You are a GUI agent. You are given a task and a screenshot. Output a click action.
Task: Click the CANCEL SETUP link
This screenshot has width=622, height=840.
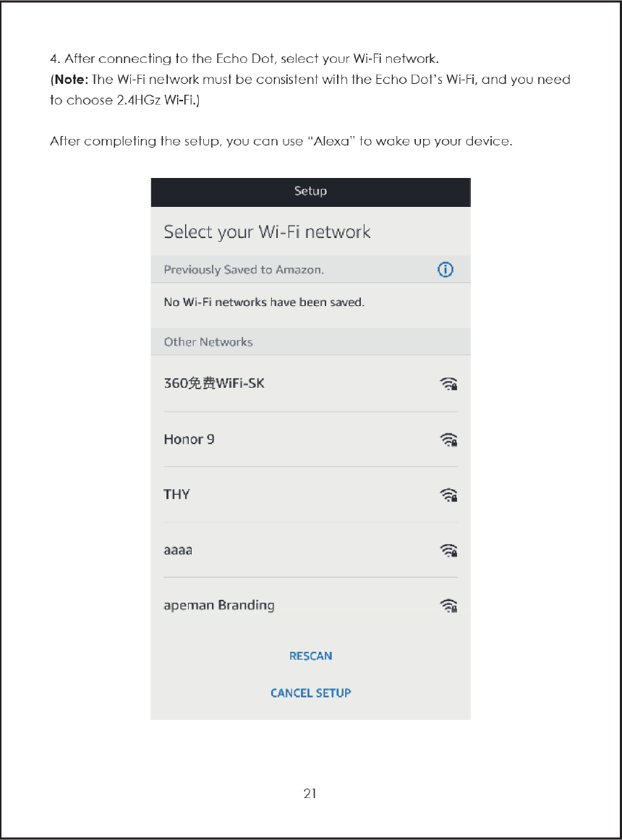(310, 693)
